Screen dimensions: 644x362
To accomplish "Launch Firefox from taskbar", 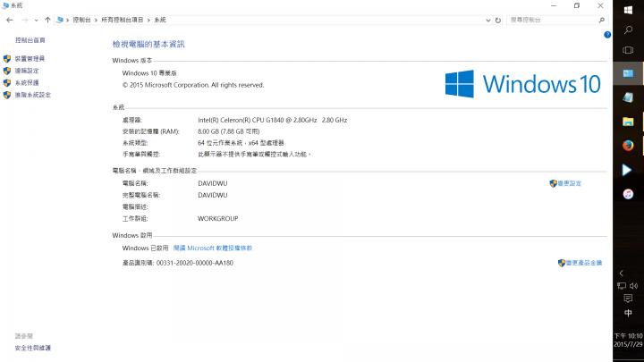I will coord(628,146).
